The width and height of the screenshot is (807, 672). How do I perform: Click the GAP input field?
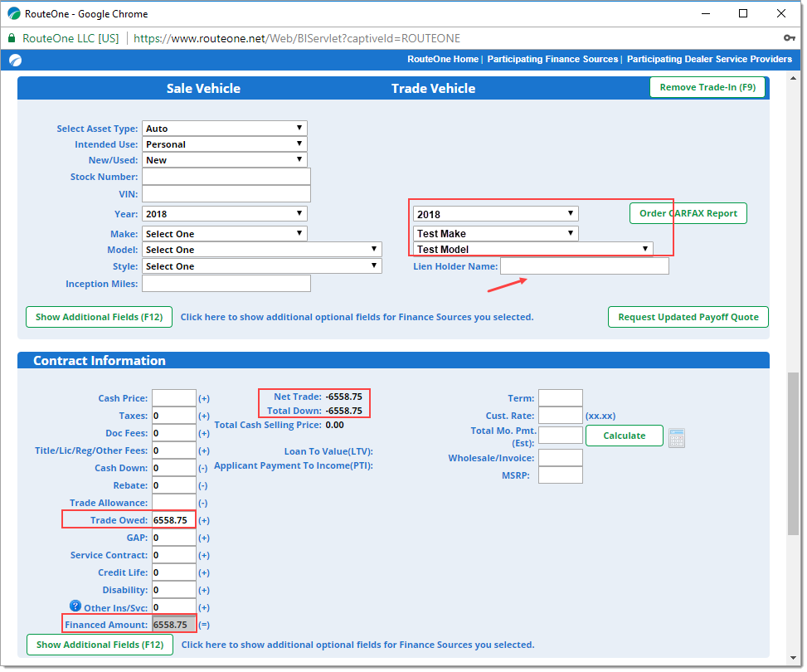click(174, 538)
